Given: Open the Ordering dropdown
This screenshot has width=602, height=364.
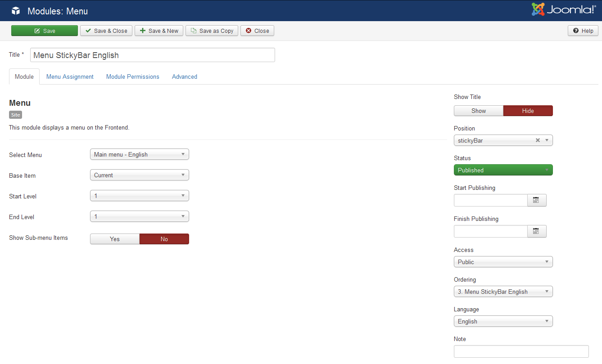Looking at the screenshot, I should point(503,292).
